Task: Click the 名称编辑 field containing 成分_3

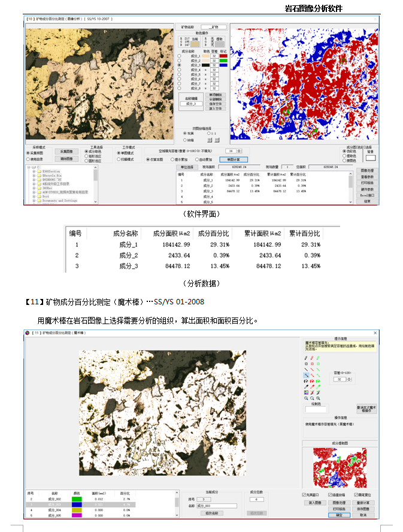Action: [192, 104]
